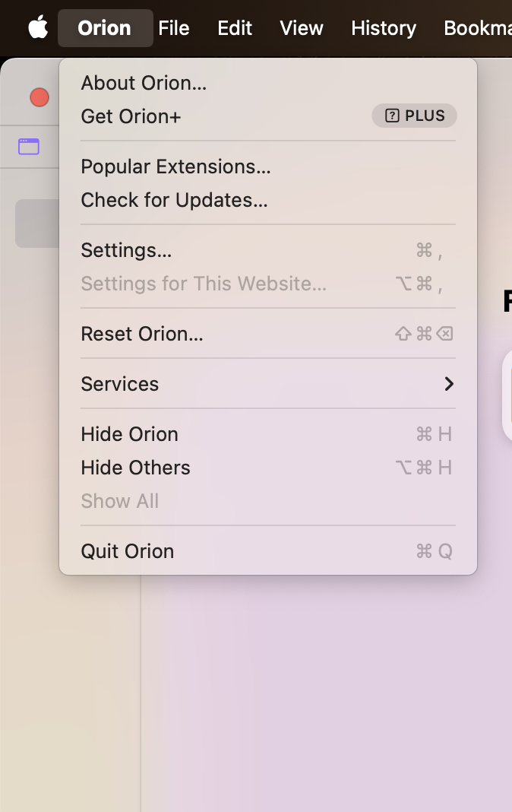Image resolution: width=512 pixels, height=812 pixels.
Task: Click the PLUS badge beside Get Orion+
Action: pos(414,116)
